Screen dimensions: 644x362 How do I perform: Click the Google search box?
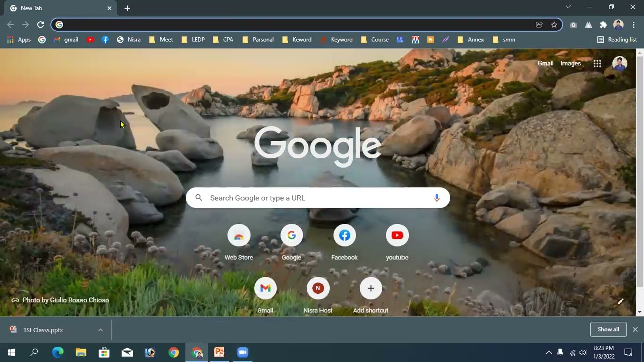click(x=317, y=198)
